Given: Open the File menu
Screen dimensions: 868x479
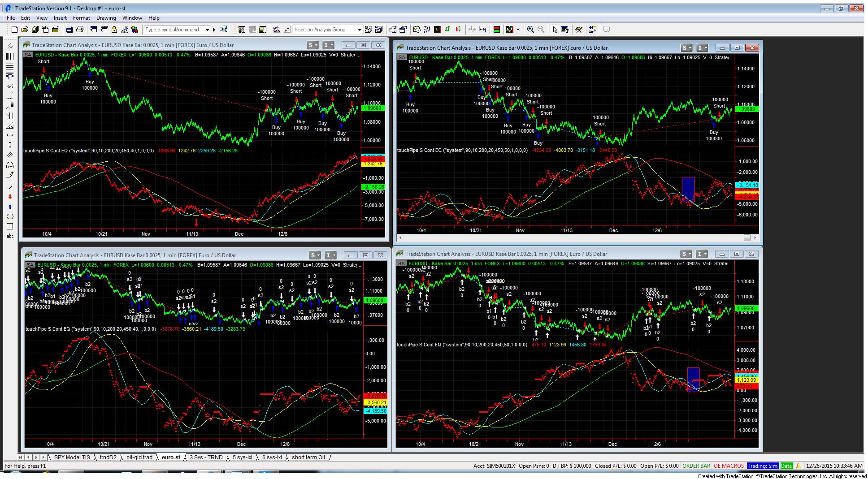Looking at the screenshot, I should 11,18.
